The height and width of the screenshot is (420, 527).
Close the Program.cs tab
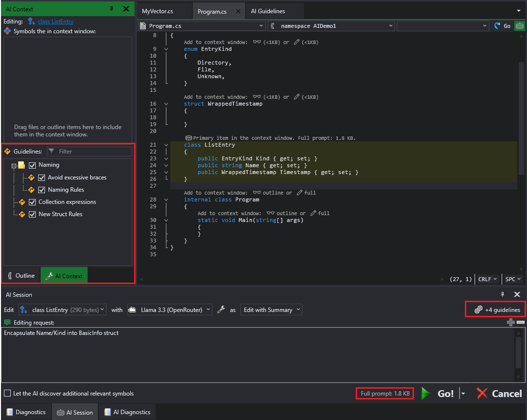(238, 11)
